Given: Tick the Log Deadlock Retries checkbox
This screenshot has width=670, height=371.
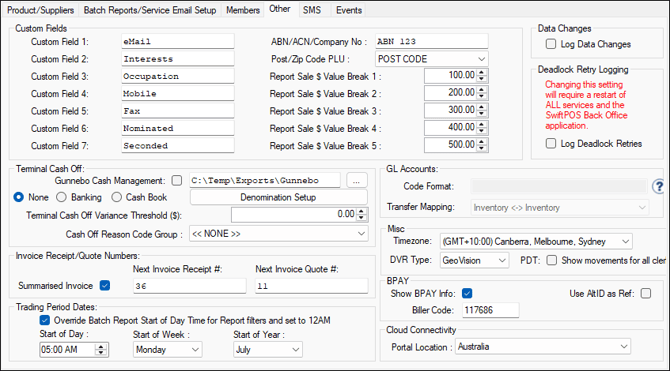Looking at the screenshot, I should pyautogui.click(x=551, y=144).
